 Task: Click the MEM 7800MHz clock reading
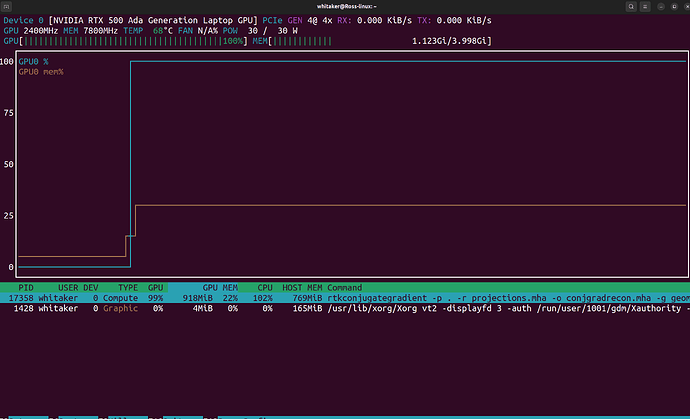point(91,31)
